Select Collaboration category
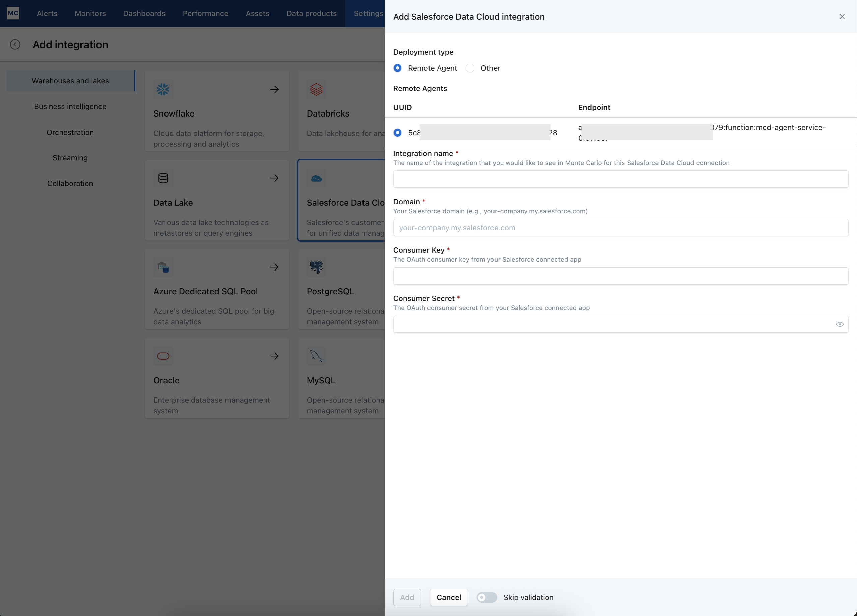The image size is (857, 616). [x=70, y=183]
